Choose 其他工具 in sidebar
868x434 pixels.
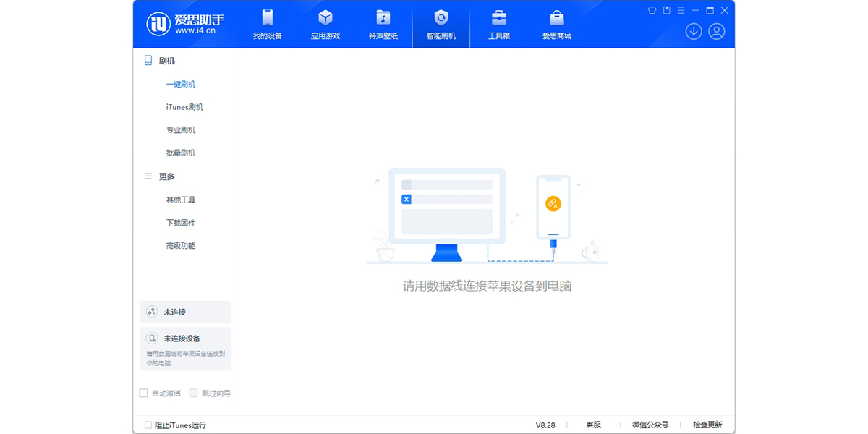click(181, 200)
